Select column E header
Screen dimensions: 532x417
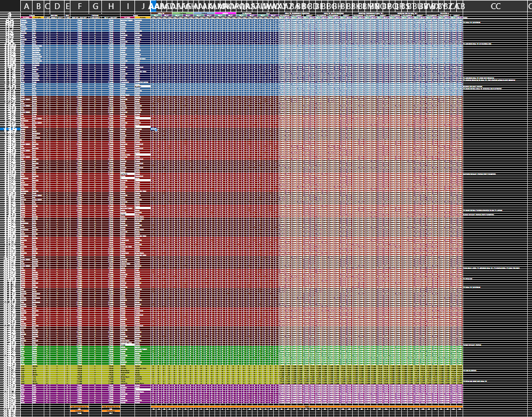pyautogui.click(x=67, y=6)
